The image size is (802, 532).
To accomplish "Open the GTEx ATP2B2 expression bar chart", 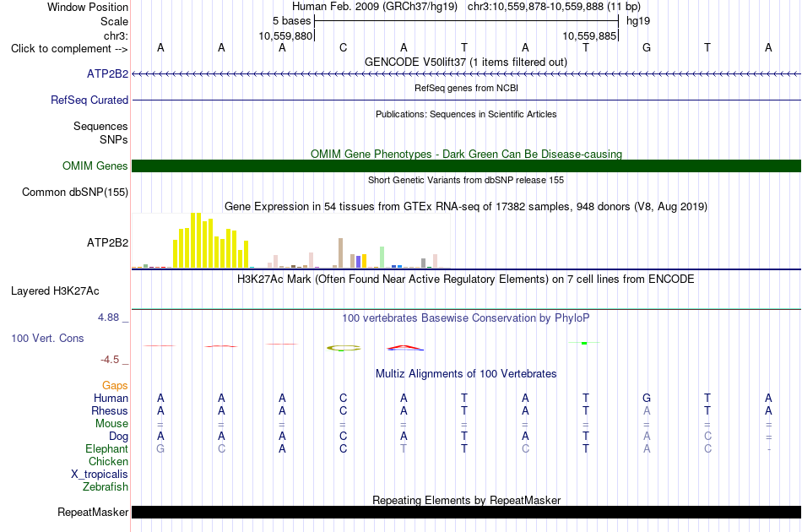I will click(x=291, y=241).
